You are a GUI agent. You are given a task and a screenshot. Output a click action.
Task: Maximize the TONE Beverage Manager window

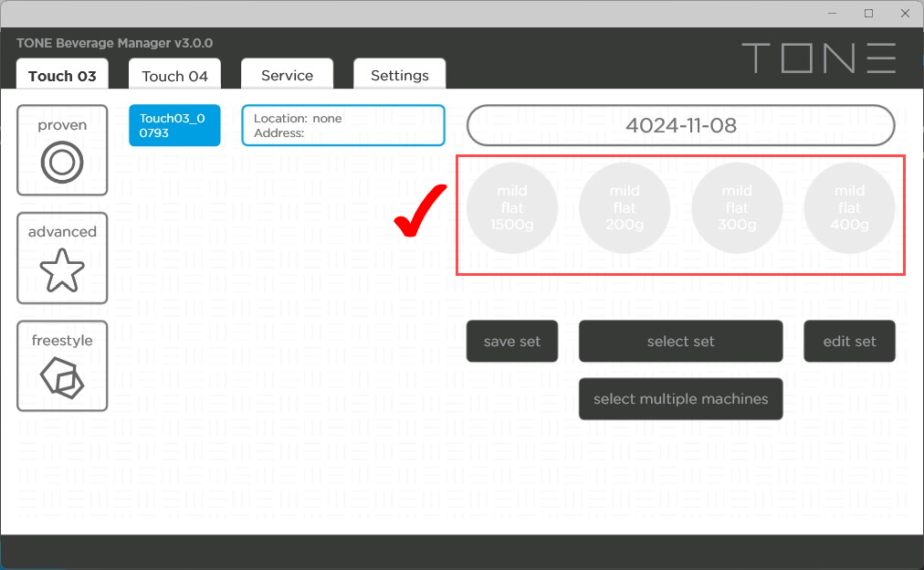[x=868, y=14]
